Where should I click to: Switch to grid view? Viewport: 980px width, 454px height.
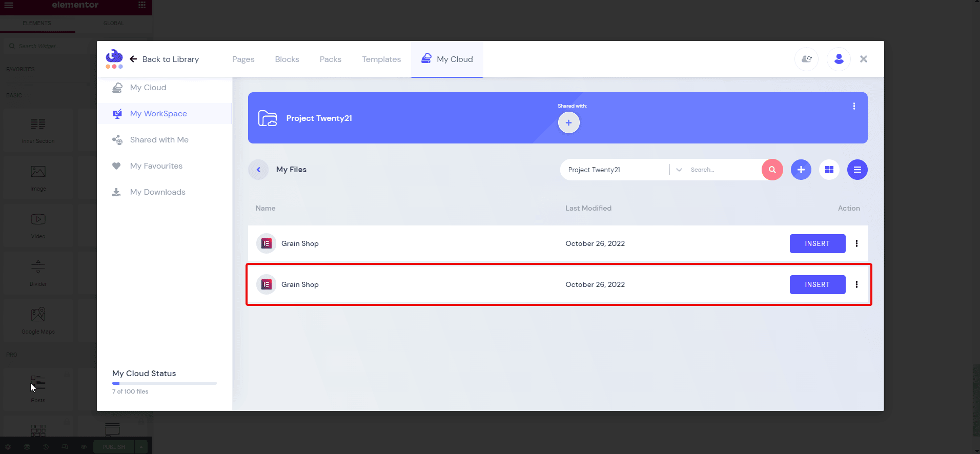829,170
